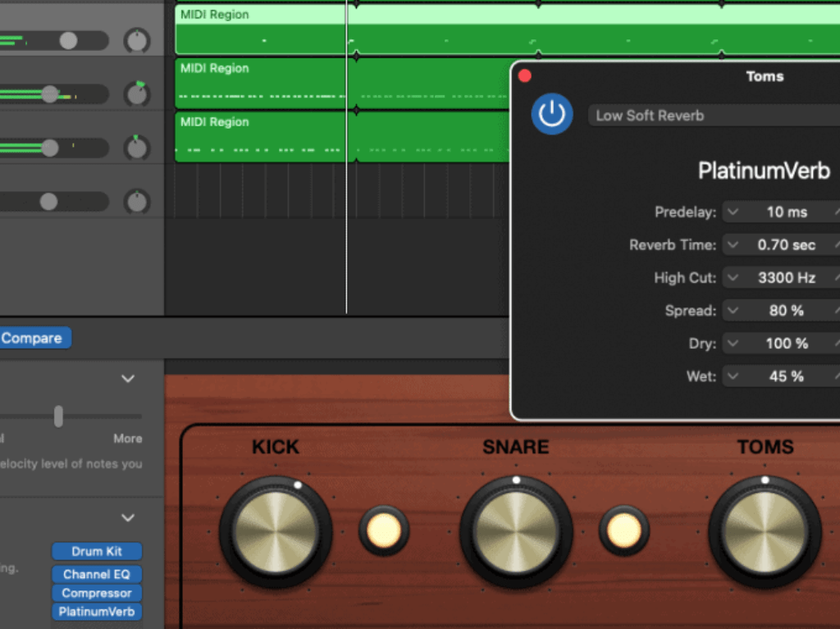The width and height of the screenshot is (840, 629).
Task: Click the TOMS gain knob
Action: pyautogui.click(x=765, y=532)
